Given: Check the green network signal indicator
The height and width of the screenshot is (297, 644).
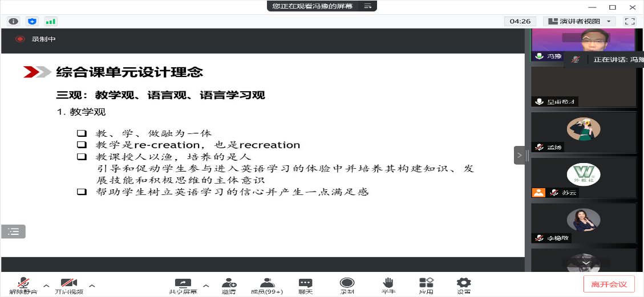Looking at the screenshot, I should (x=51, y=21).
